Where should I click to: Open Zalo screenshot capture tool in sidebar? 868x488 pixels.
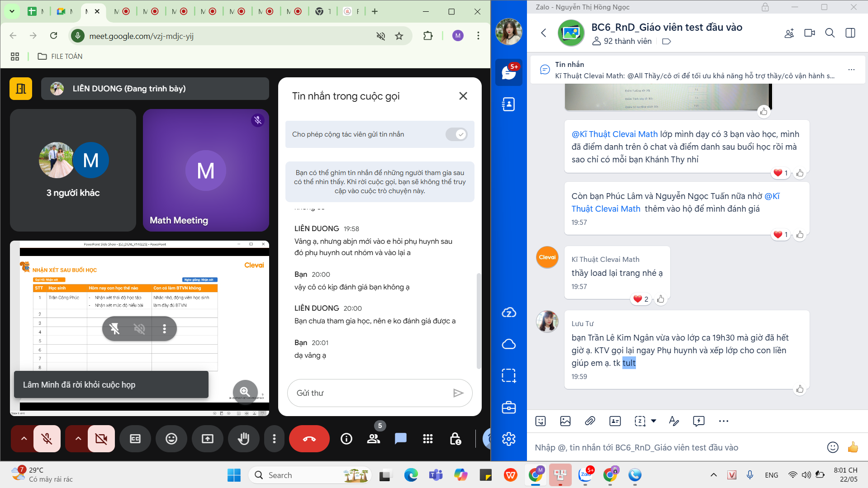(x=509, y=376)
